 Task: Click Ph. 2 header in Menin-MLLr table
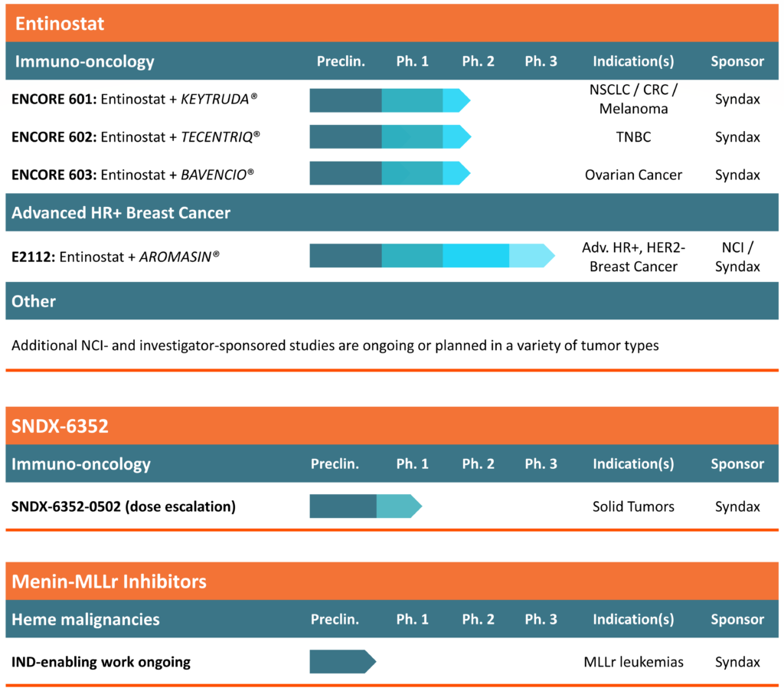(x=478, y=620)
